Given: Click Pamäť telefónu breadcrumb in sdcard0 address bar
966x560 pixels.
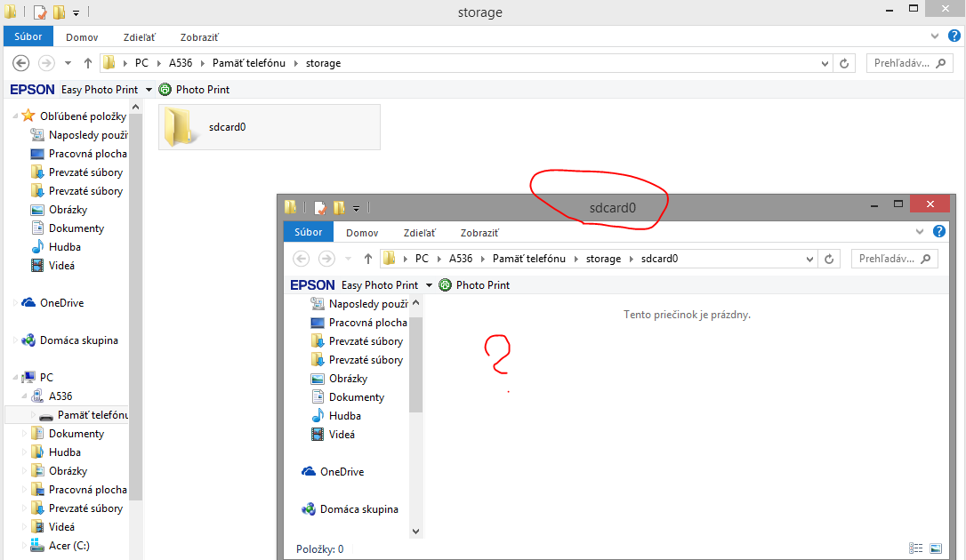Looking at the screenshot, I should pyautogui.click(x=528, y=259).
